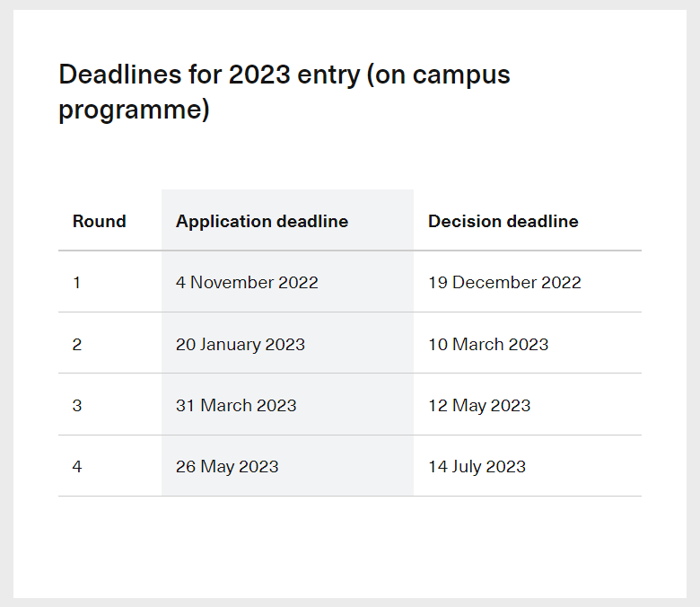This screenshot has height=607, width=700.
Task: Click the word "March" in round 3 application date
Action: click(226, 405)
